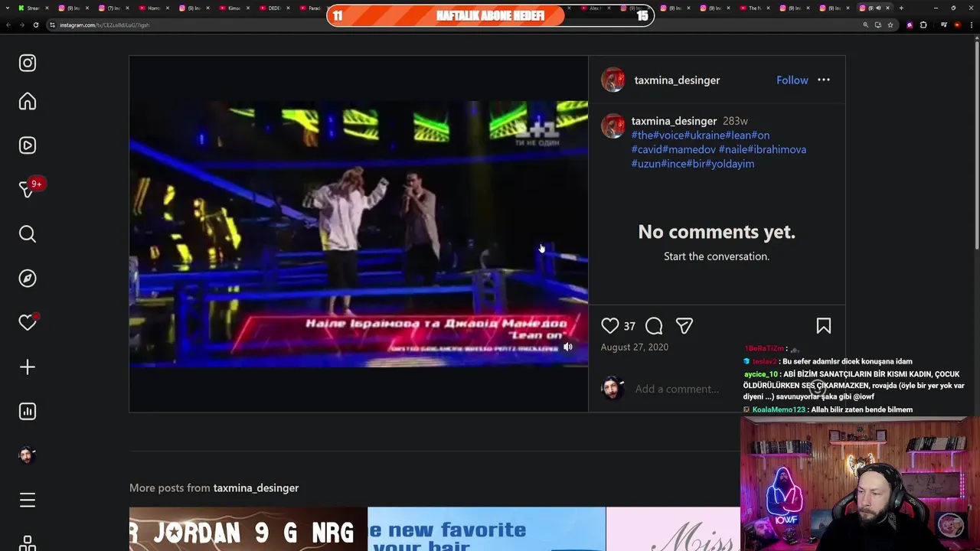Open post more options three dots
Image resolution: width=980 pixels, height=551 pixels.
point(824,80)
